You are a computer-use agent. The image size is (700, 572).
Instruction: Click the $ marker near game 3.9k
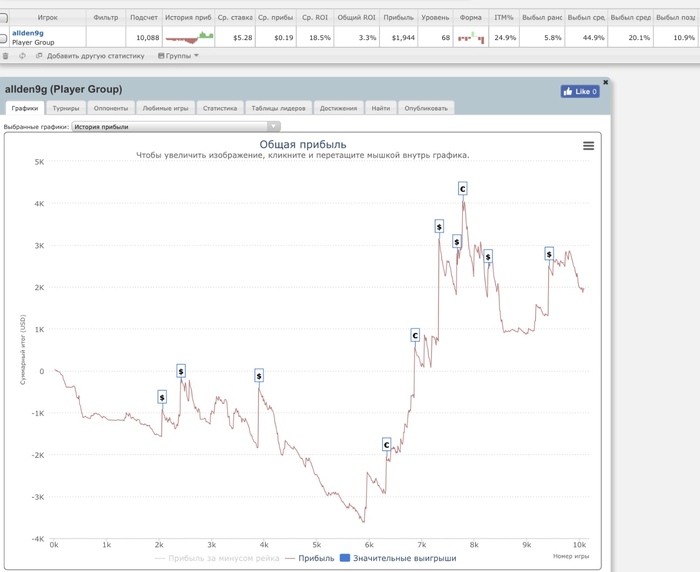coord(259,376)
